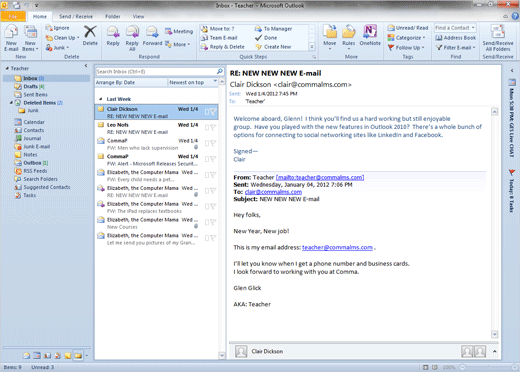Image resolution: width=520 pixels, height=372 pixels.
Task: Apply the Team E-mail quick step
Action: (x=219, y=38)
